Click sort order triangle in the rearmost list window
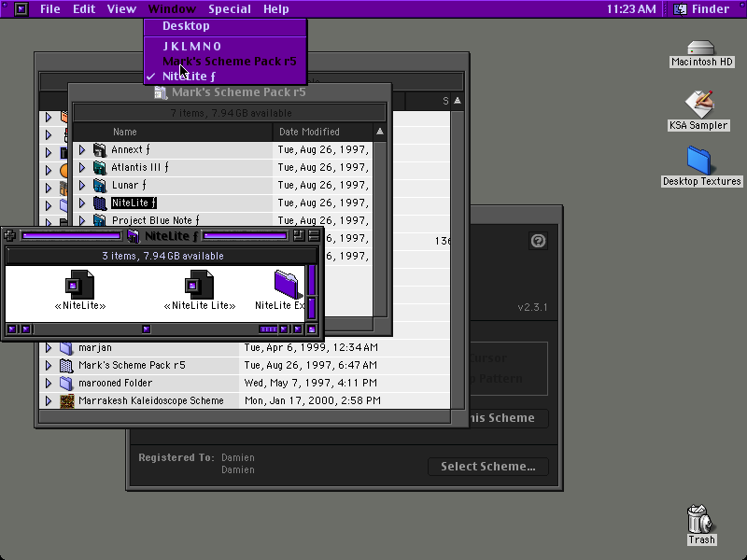The height and width of the screenshot is (560, 747). tap(458, 101)
